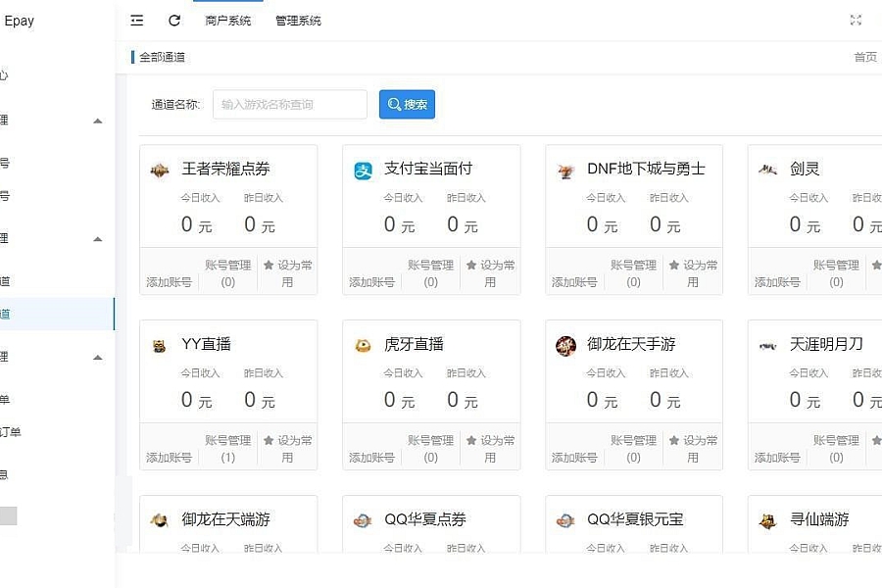Select the YY直播 card title
Viewport: 882px width, 588px height.
(x=206, y=344)
